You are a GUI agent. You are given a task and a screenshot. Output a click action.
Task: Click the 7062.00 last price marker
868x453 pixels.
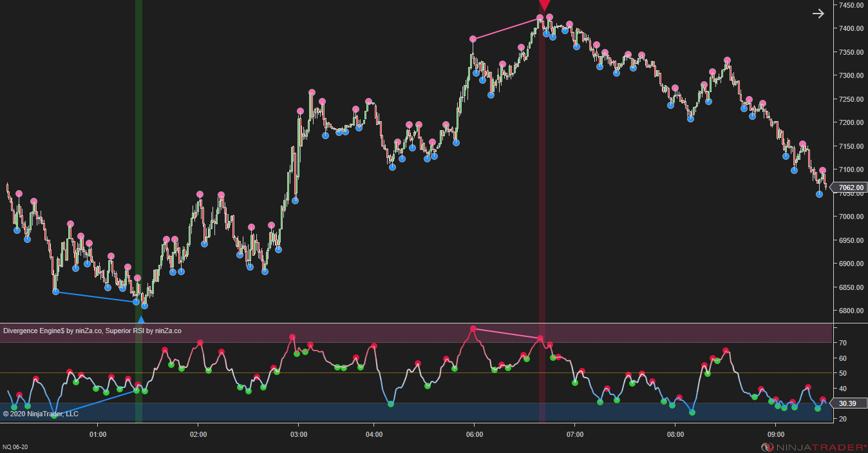coord(849,187)
